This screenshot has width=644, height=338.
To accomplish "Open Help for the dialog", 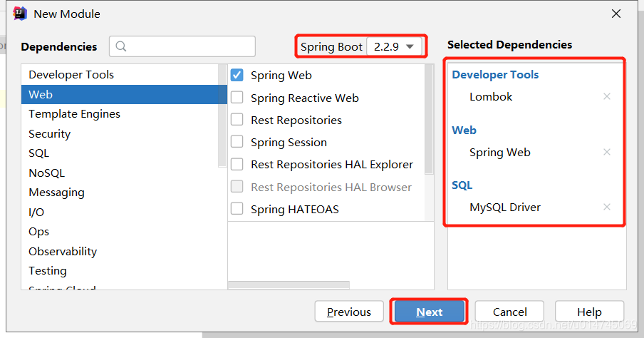I will tap(589, 312).
